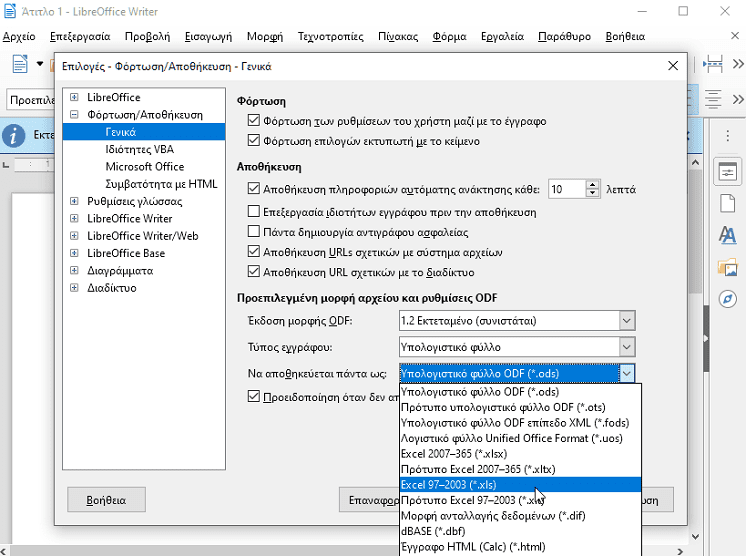The width and height of the screenshot is (746, 556).
Task: Expand formatting toolbar overflow chevron
Action: pyautogui.click(x=738, y=99)
